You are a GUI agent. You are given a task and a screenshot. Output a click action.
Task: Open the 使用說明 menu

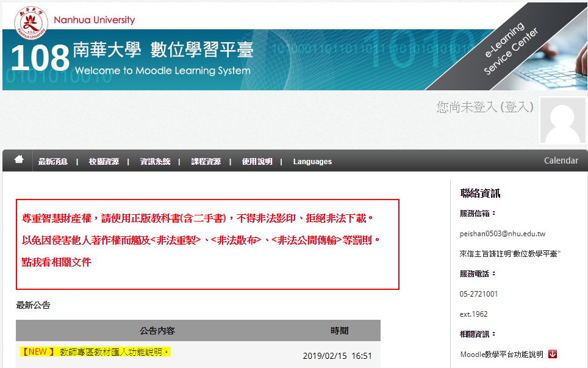point(257,162)
